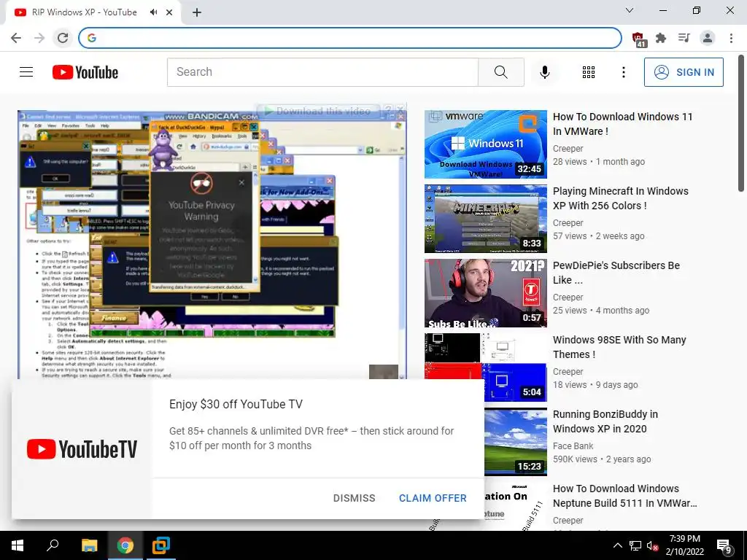
Task: Select the RIP Windows XP - YouTube tab
Action: point(84,12)
